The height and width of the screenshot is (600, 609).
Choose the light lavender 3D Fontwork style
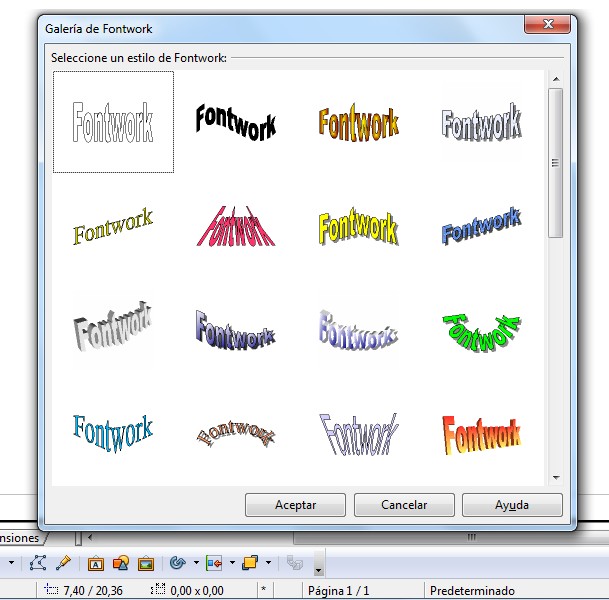(x=358, y=330)
